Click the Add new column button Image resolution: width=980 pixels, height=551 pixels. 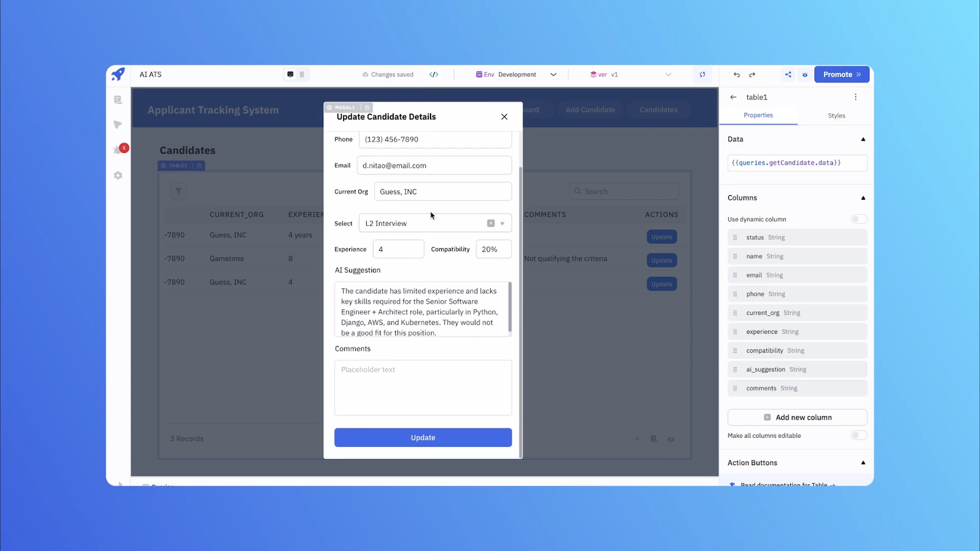click(x=797, y=417)
